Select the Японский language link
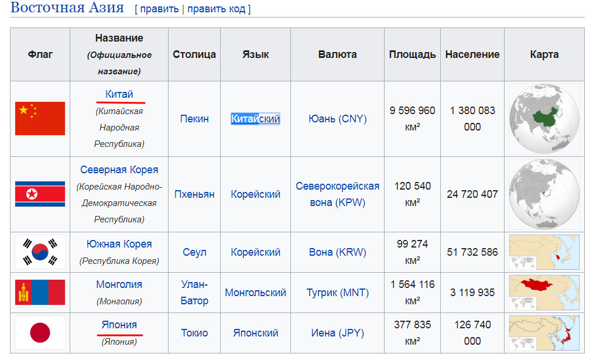 tap(255, 333)
